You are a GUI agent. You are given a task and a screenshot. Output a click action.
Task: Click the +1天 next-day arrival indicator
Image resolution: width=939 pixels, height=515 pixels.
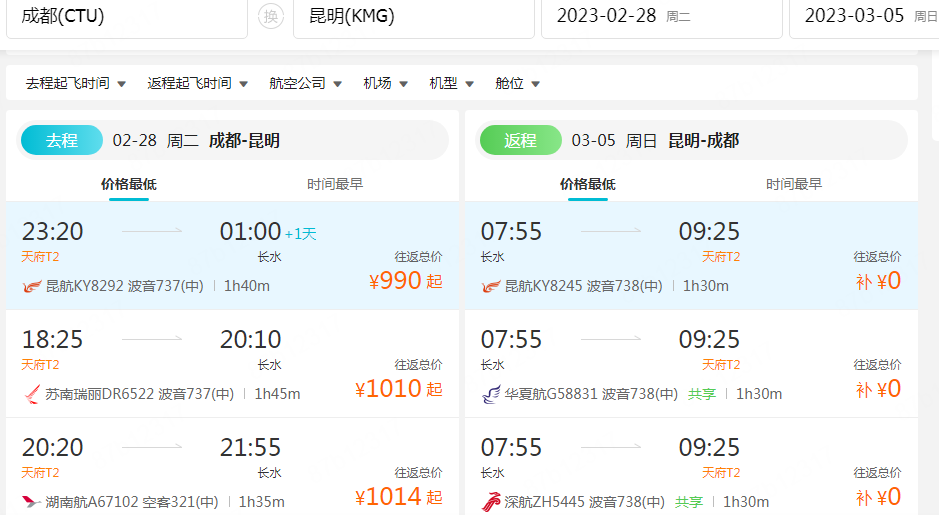click(x=301, y=234)
